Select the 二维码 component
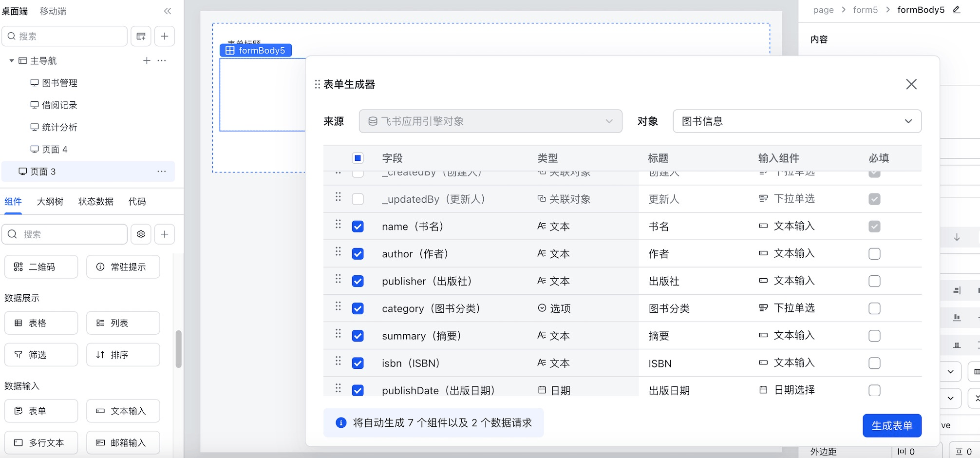The image size is (980, 458). pos(41,267)
